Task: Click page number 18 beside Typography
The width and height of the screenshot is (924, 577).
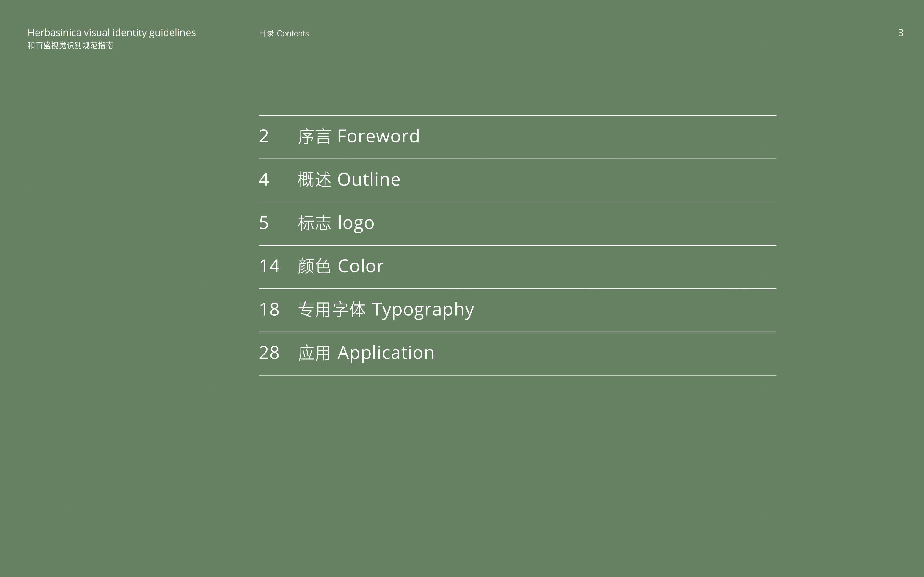Action: 270,309
